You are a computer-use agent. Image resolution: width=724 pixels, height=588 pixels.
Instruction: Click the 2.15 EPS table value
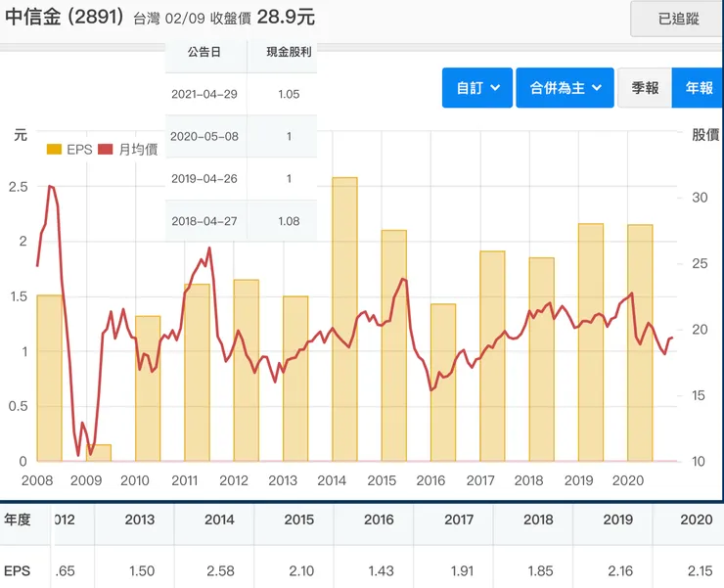tap(700, 571)
